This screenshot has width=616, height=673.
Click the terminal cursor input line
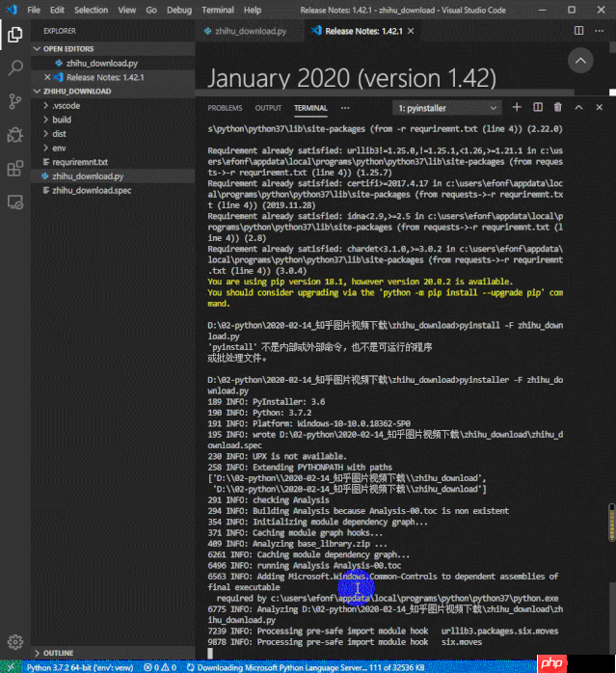(x=210, y=653)
